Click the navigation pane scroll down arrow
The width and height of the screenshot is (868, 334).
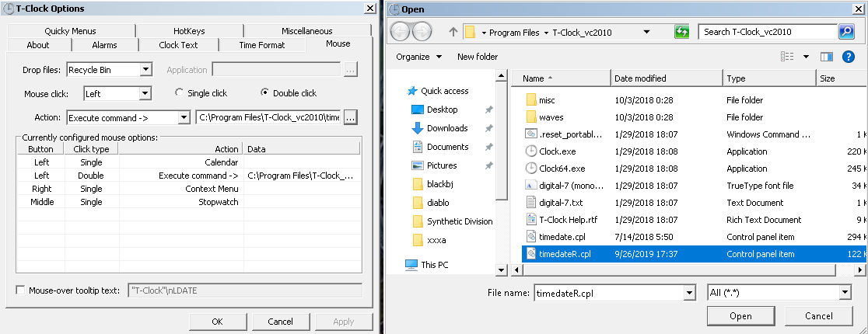[x=500, y=270]
